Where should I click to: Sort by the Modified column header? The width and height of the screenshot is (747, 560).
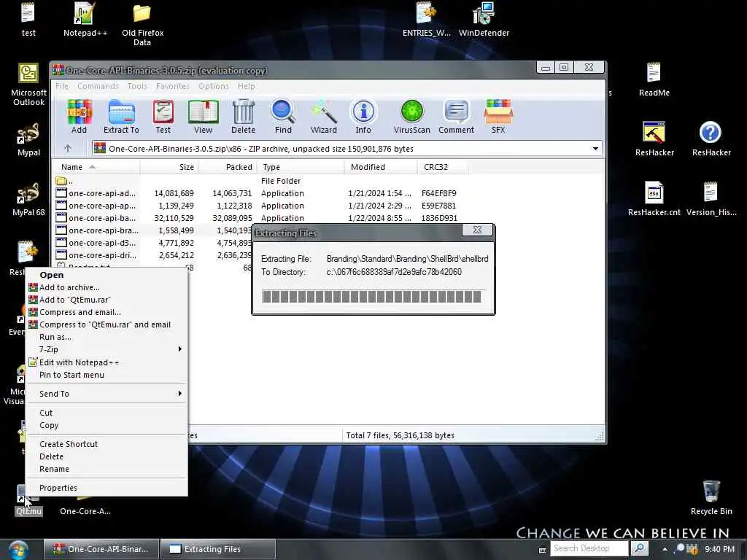[381, 167]
